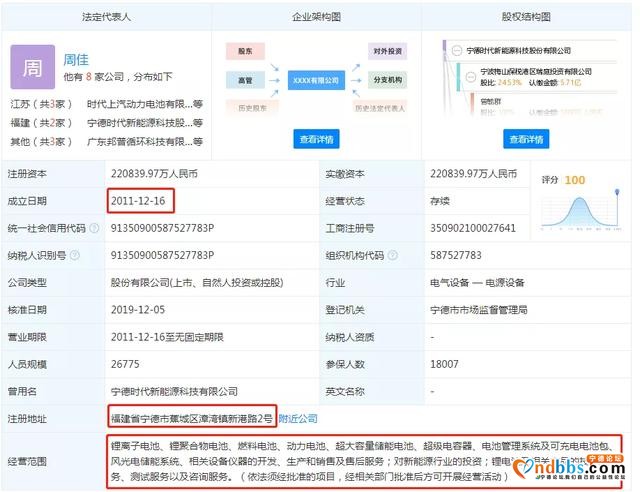Click the 股权结构图 header
This screenshot has width=640, height=492.
(526, 17)
